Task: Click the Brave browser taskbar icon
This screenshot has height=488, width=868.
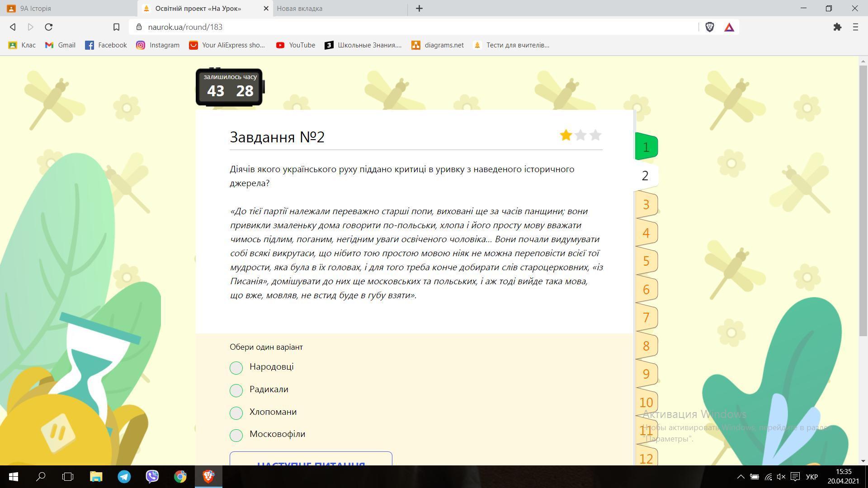Action: [208, 477]
